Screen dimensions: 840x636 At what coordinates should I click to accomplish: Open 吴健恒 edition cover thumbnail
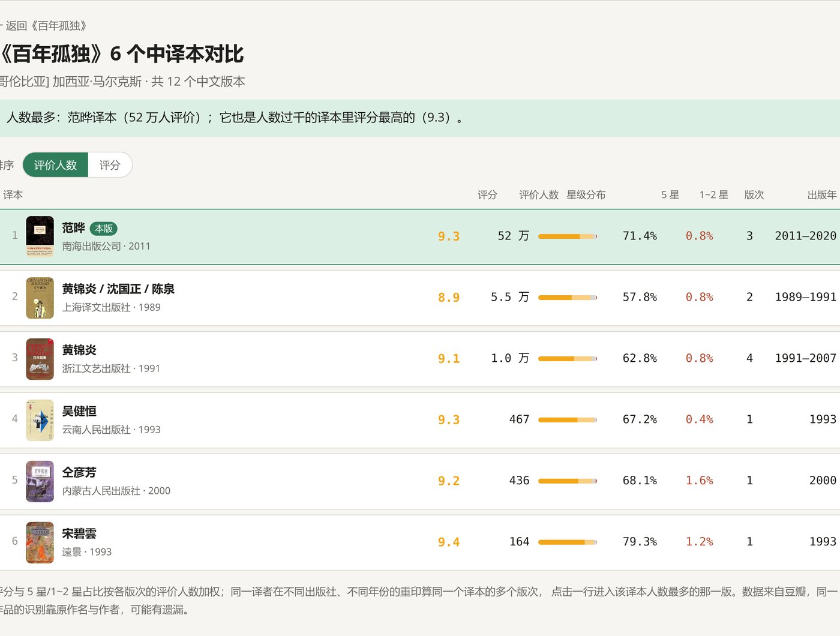click(x=40, y=420)
